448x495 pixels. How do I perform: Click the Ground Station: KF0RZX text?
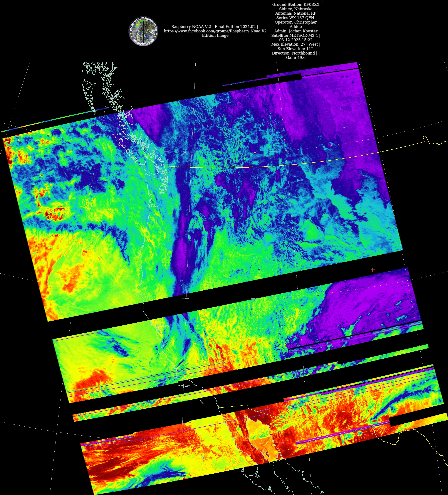point(296,4)
